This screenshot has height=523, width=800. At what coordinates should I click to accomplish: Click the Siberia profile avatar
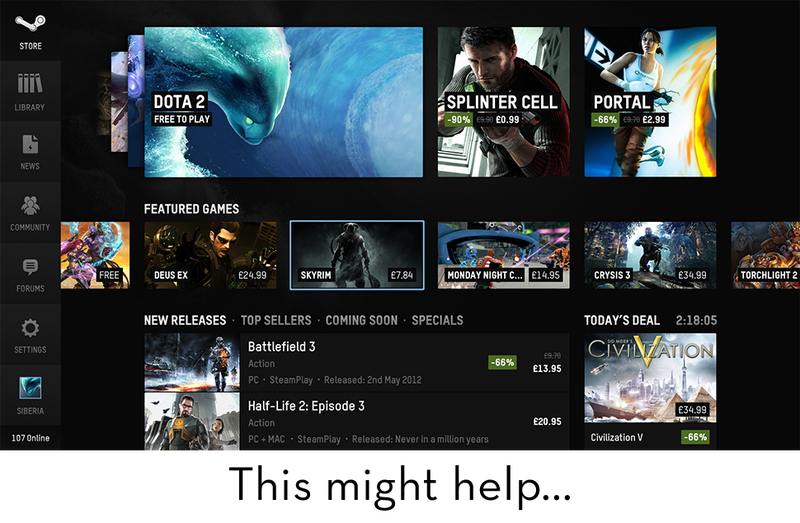(x=30, y=388)
